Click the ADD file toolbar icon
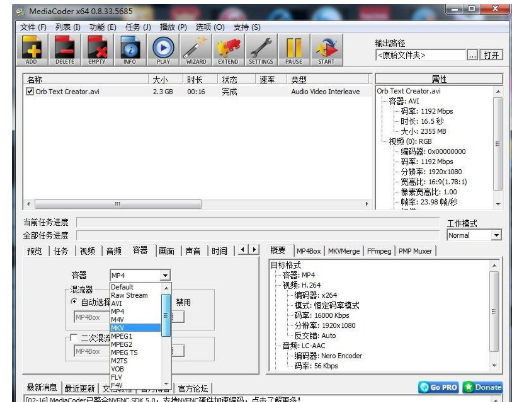 (x=32, y=50)
